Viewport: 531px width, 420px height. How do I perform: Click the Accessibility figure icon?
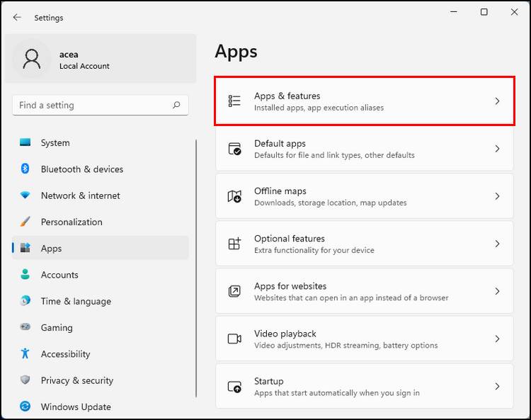(x=25, y=353)
